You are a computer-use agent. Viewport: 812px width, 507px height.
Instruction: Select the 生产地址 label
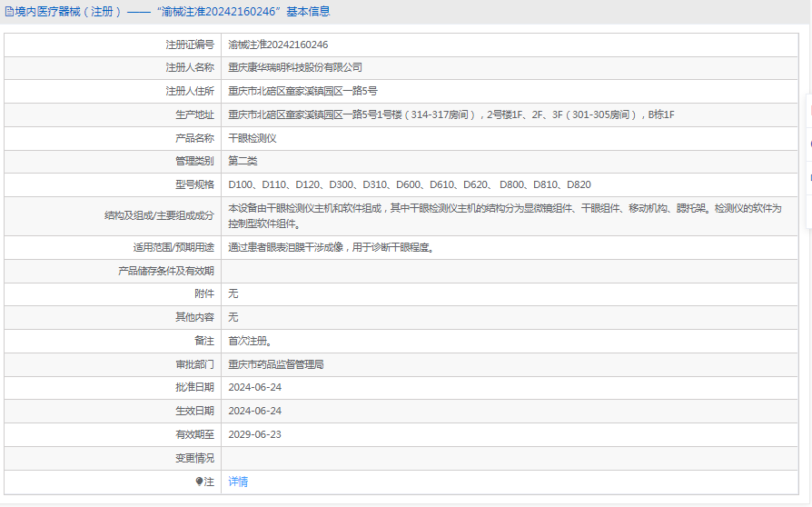pos(194,115)
